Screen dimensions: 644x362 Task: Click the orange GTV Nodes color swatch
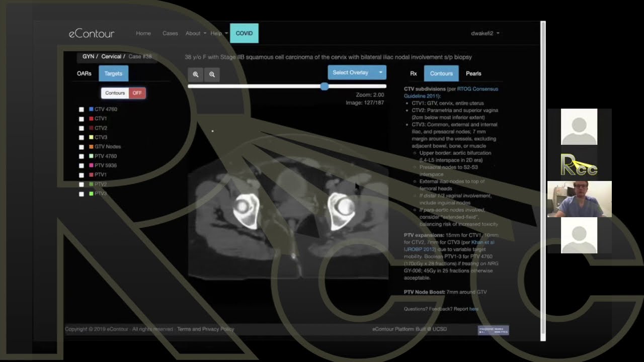(91, 147)
